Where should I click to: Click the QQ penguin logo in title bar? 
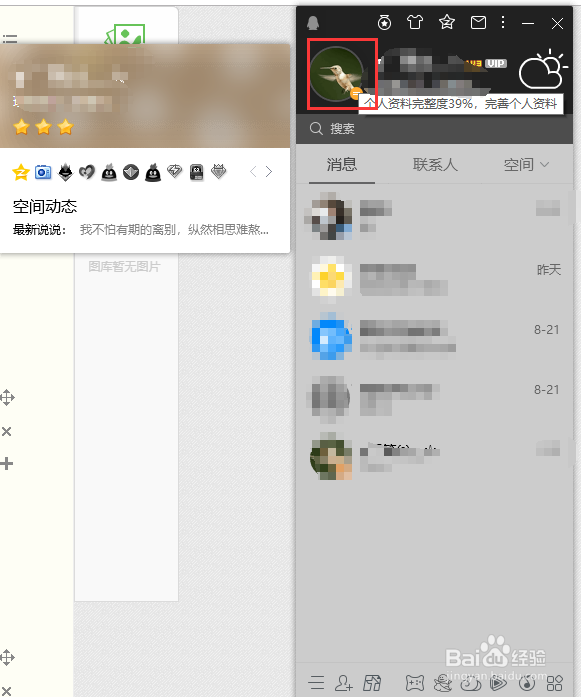[313, 23]
